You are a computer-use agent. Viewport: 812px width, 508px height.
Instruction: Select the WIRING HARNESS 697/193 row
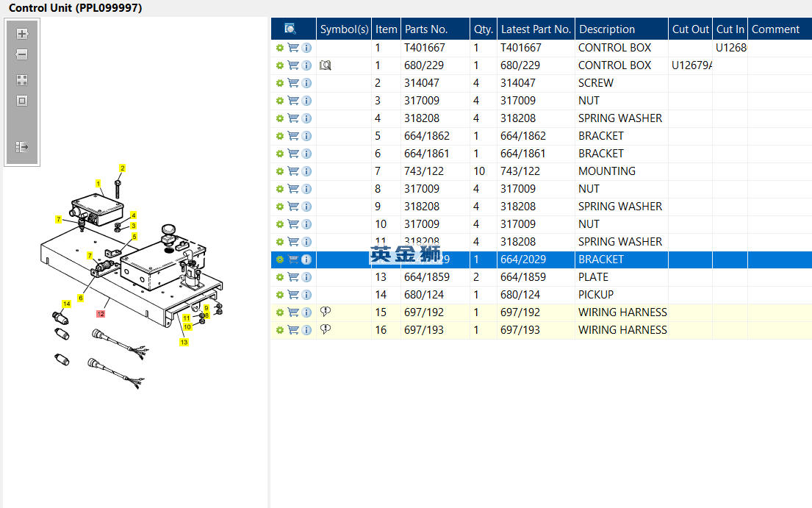coord(541,330)
